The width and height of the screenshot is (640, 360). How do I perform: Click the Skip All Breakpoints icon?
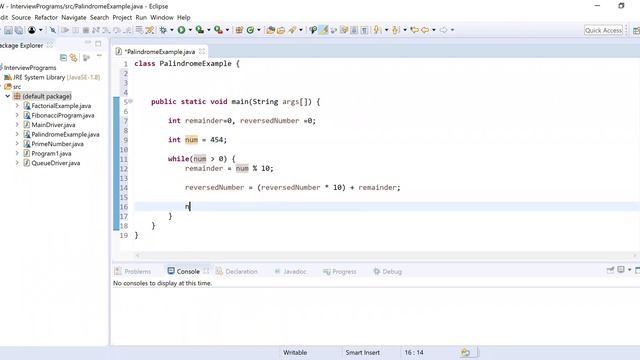(53, 30)
